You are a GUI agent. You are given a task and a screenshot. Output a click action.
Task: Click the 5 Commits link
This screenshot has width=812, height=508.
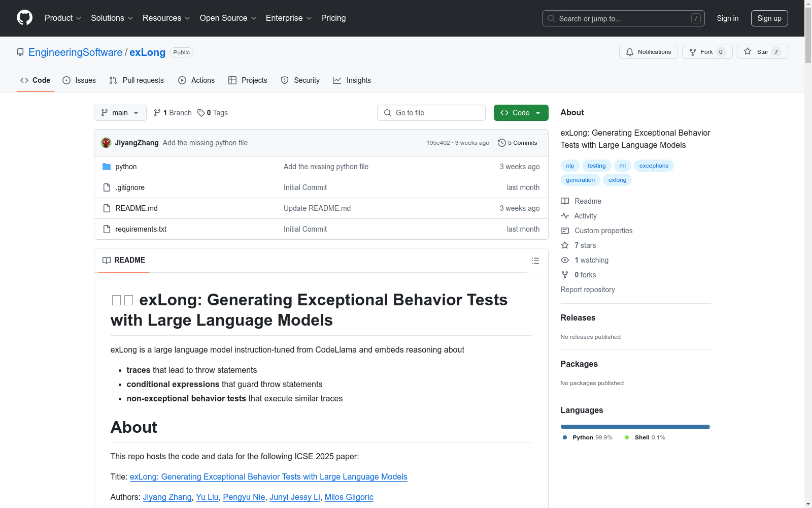click(518, 143)
